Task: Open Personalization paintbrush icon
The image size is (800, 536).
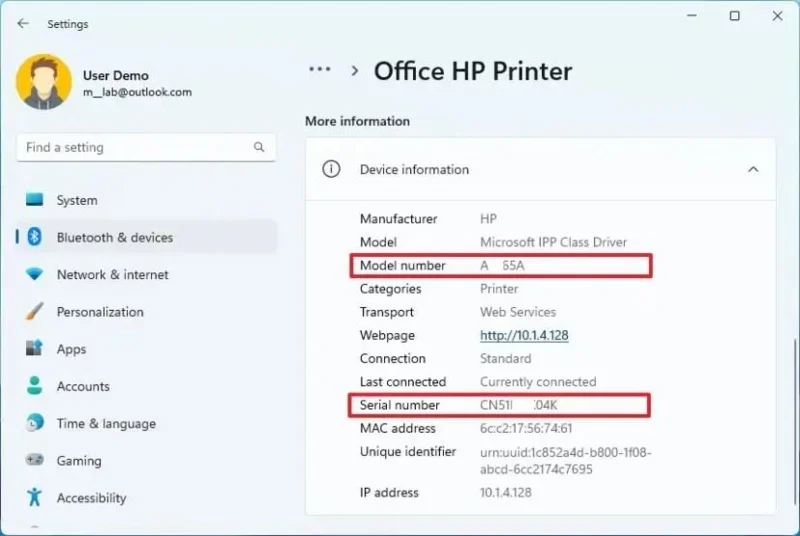Action: [x=35, y=311]
